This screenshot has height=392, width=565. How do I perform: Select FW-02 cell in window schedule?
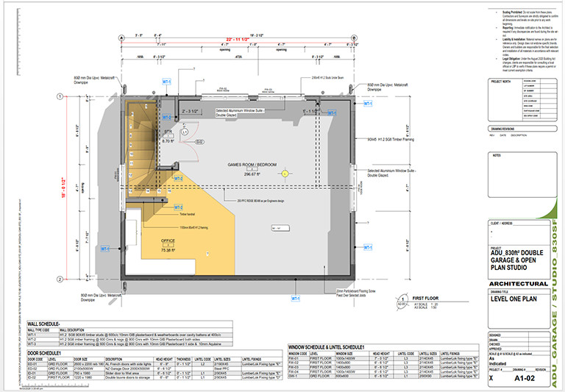(299, 363)
